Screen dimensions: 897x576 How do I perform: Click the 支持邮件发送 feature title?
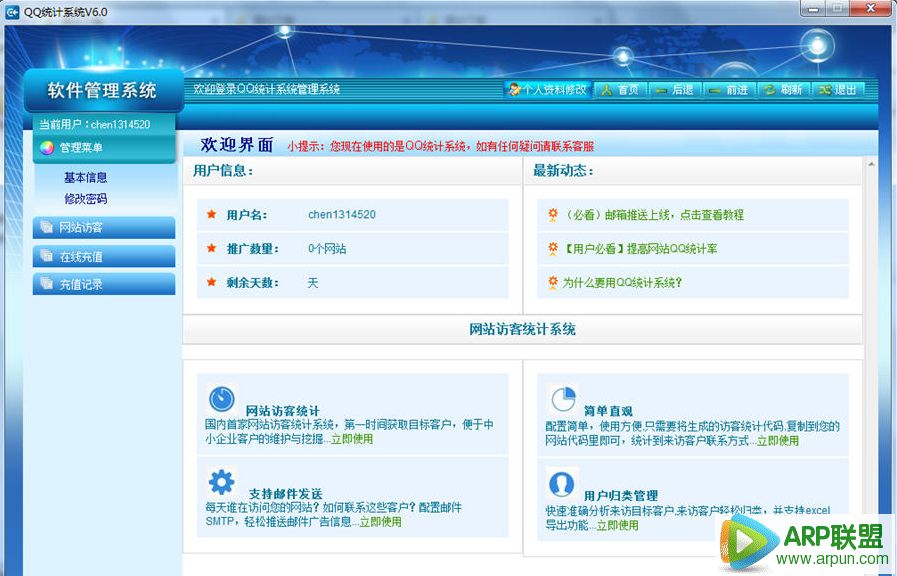click(x=285, y=494)
